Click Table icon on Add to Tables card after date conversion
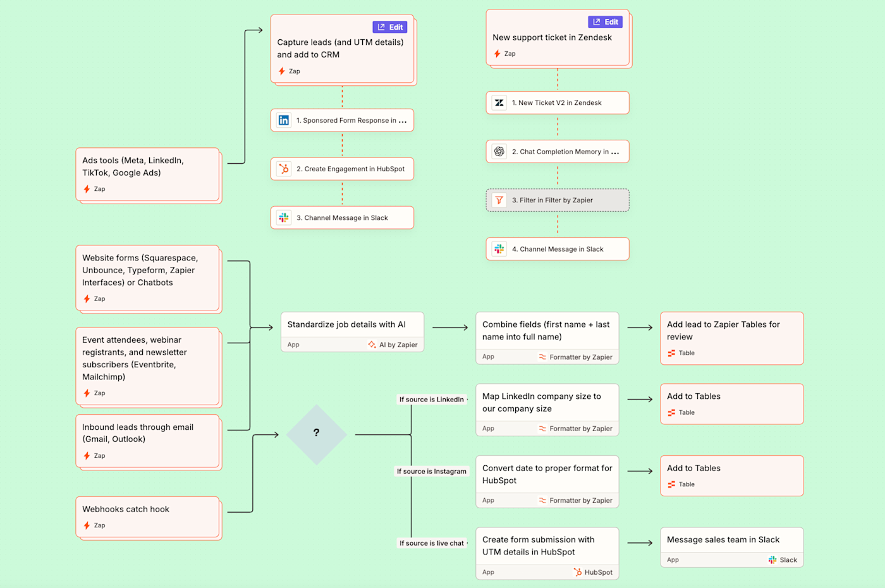 [671, 485]
